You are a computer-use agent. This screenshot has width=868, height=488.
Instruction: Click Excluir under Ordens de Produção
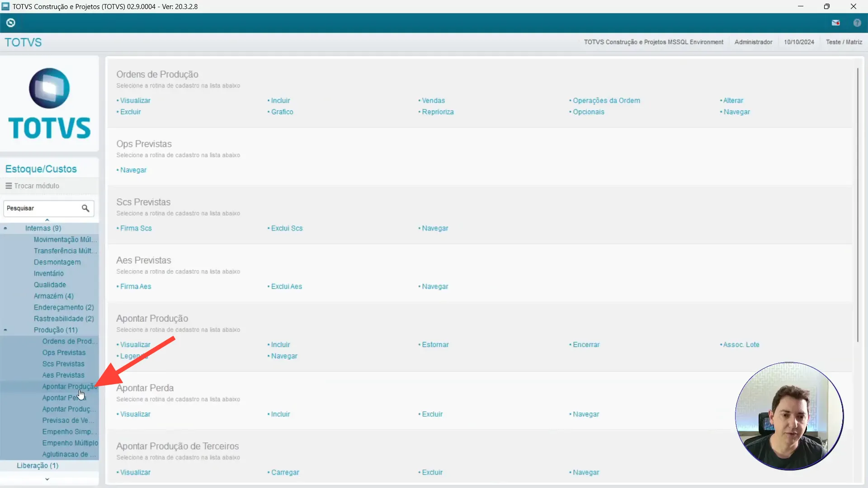(130, 112)
